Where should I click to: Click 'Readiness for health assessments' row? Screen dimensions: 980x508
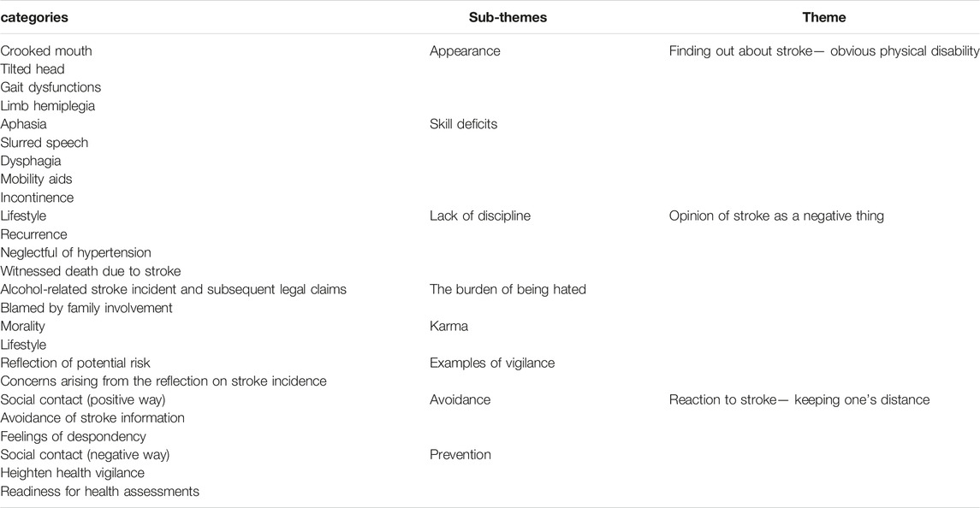pyautogui.click(x=99, y=491)
